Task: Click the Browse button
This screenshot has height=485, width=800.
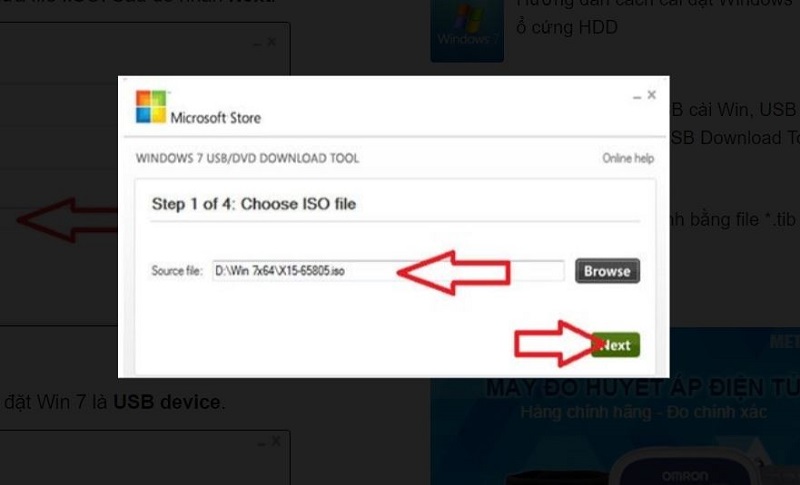Action: (x=607, y=271)
